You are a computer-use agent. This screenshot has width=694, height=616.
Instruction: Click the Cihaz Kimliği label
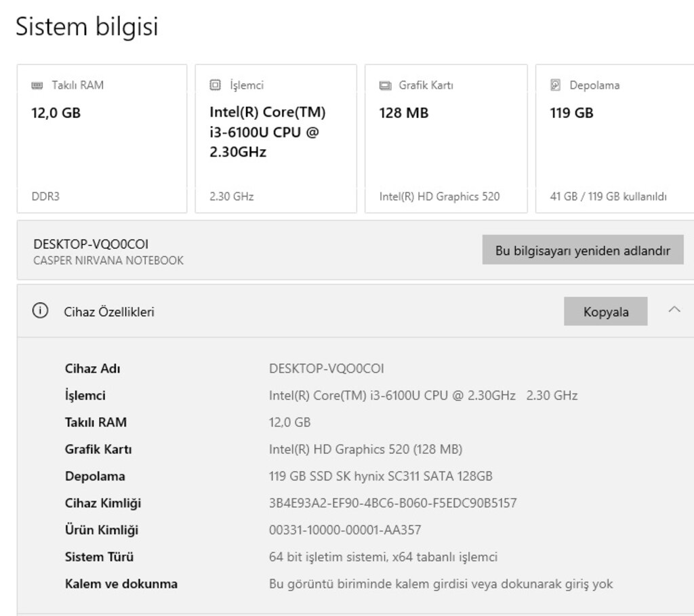(103, 504)
